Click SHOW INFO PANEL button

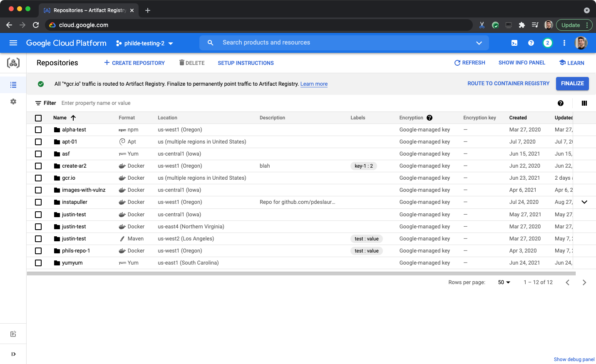pyautogui.click(x=522, y=63)
